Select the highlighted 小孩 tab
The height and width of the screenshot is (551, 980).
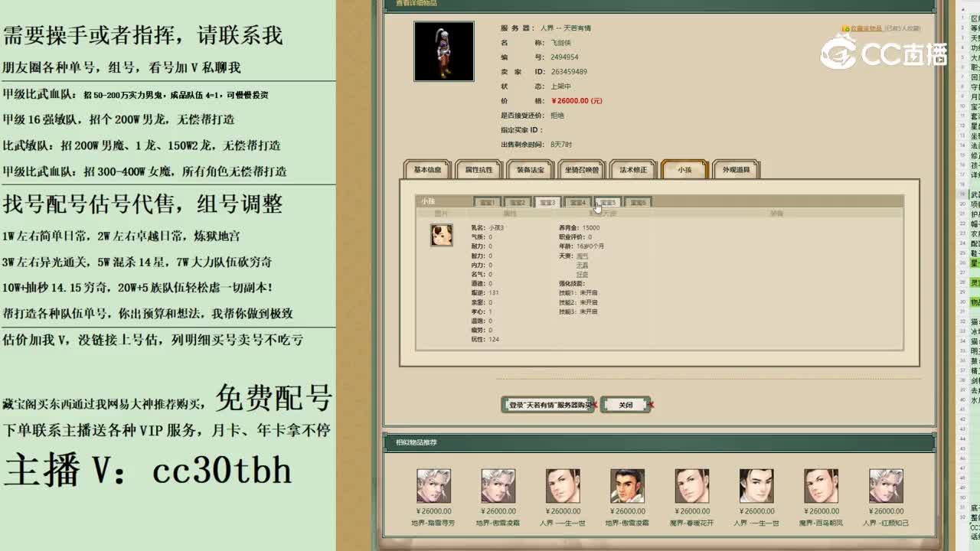[684, 170]
